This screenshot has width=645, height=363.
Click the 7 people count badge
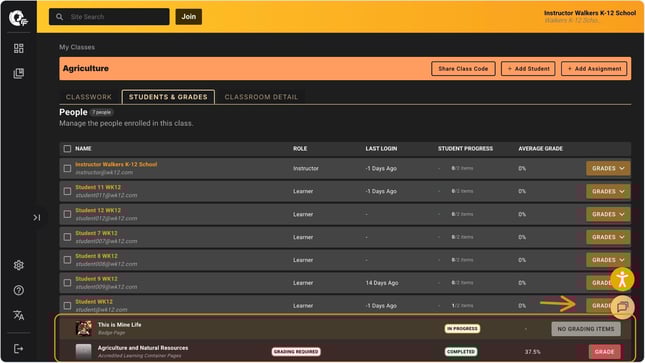(101, 112)
